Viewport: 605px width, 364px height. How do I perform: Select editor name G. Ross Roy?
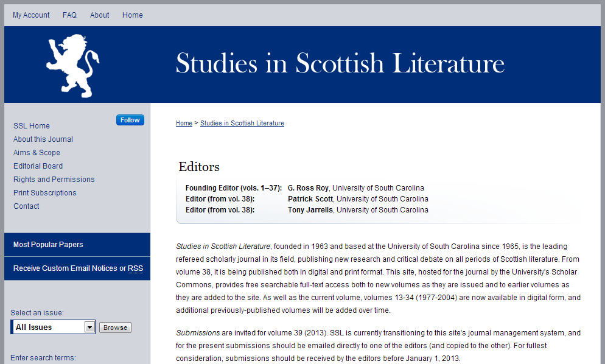click(x=309, y=188)
